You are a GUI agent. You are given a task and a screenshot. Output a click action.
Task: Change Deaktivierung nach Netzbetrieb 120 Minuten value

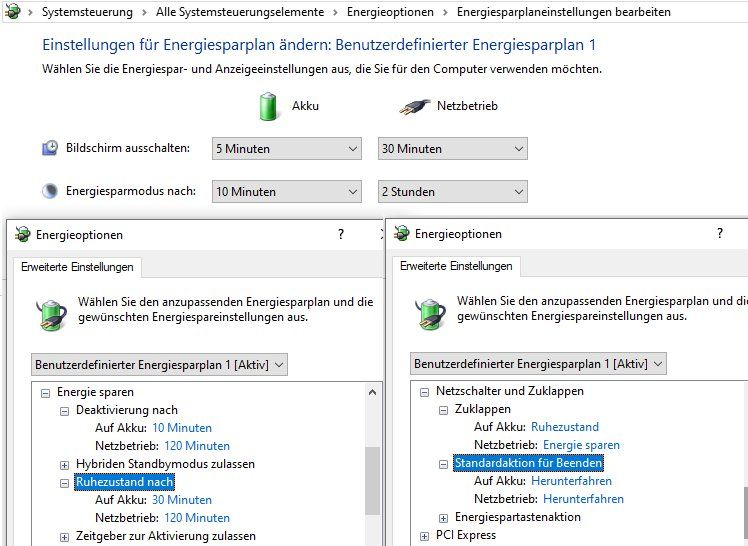point(197,446)
